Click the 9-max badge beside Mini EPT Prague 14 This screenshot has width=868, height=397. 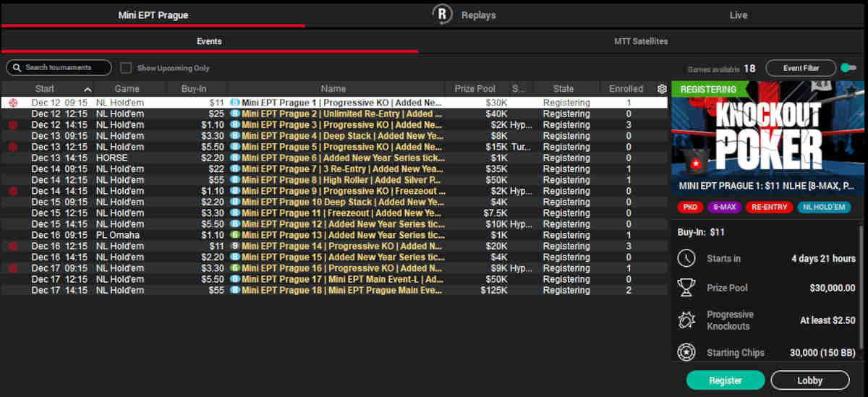tap(235, 246)
